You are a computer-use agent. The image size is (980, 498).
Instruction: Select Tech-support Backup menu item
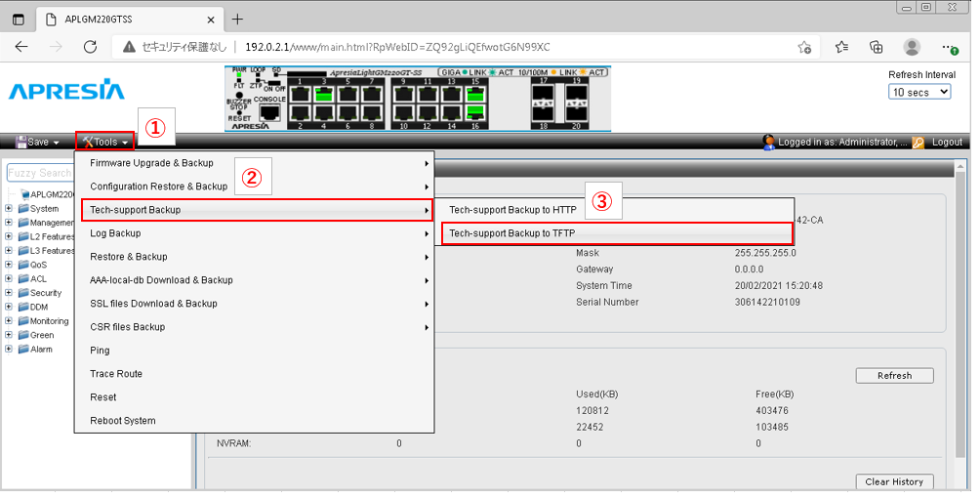point(257,210)
